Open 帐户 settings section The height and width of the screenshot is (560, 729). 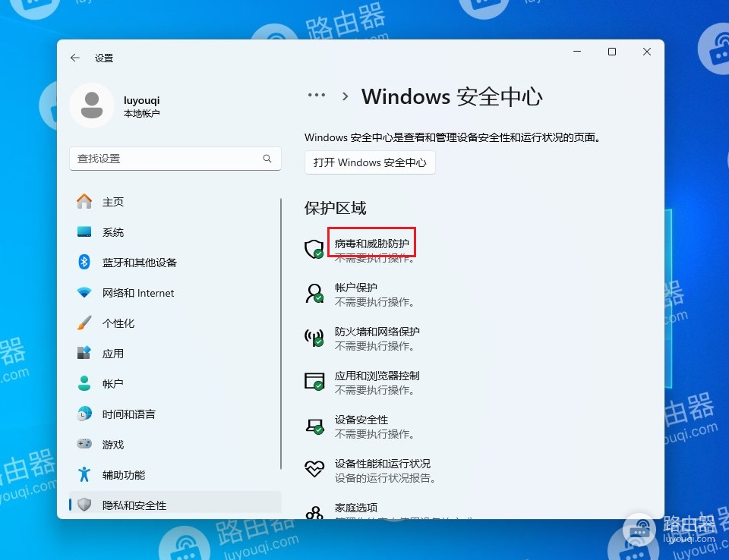point(175,383)
